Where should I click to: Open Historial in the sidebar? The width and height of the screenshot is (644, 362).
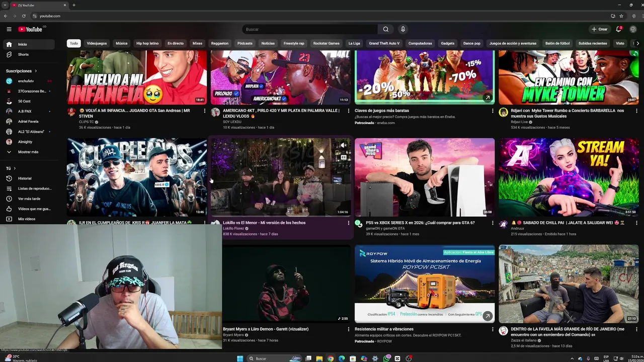29,178
